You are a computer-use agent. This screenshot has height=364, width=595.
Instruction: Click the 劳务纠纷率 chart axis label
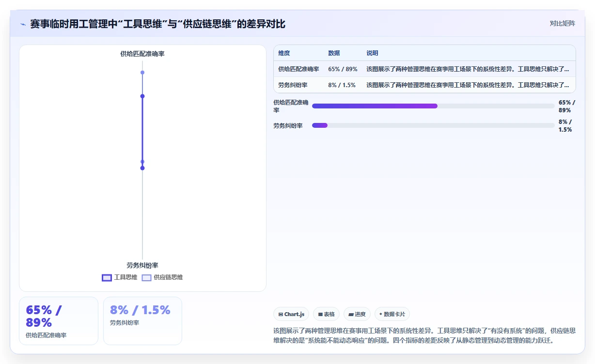point(142,265)
